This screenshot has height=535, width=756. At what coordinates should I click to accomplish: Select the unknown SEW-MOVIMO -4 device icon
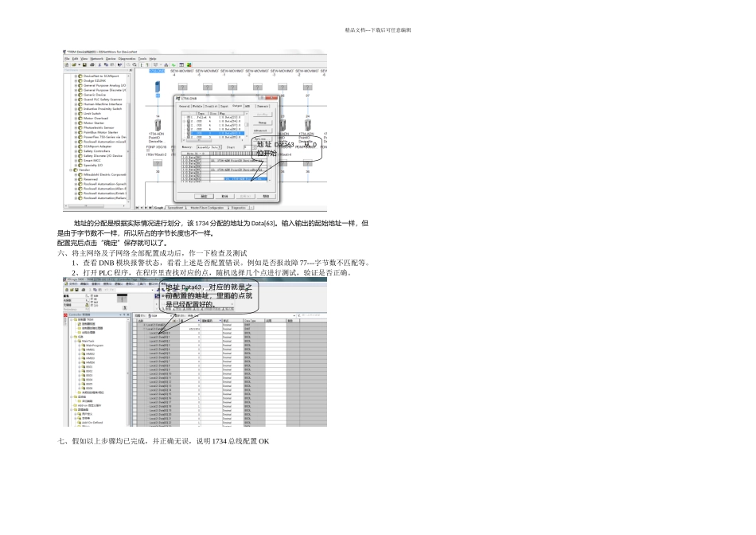point(183,87)
